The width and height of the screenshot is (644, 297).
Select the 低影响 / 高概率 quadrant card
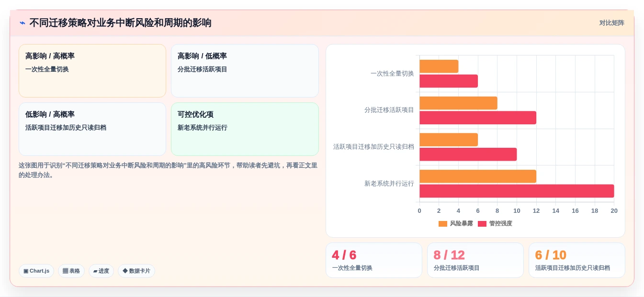[x=92, y=129]
